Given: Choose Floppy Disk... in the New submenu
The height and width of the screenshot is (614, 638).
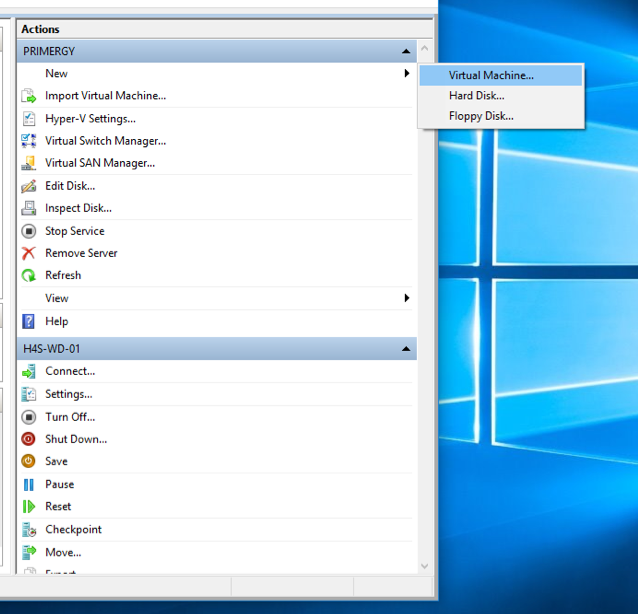Looking at the screenshot, I should [x=501, y=116].
